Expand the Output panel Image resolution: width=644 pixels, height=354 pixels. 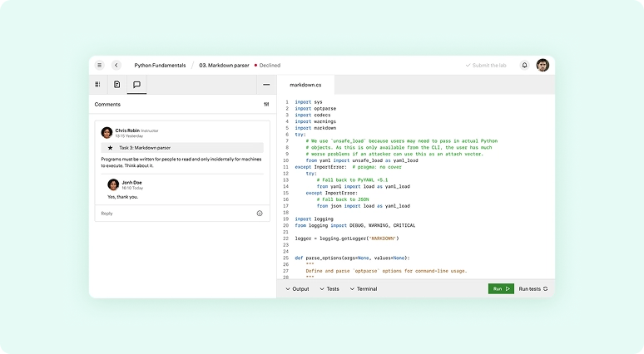click(x=297, y=289)
